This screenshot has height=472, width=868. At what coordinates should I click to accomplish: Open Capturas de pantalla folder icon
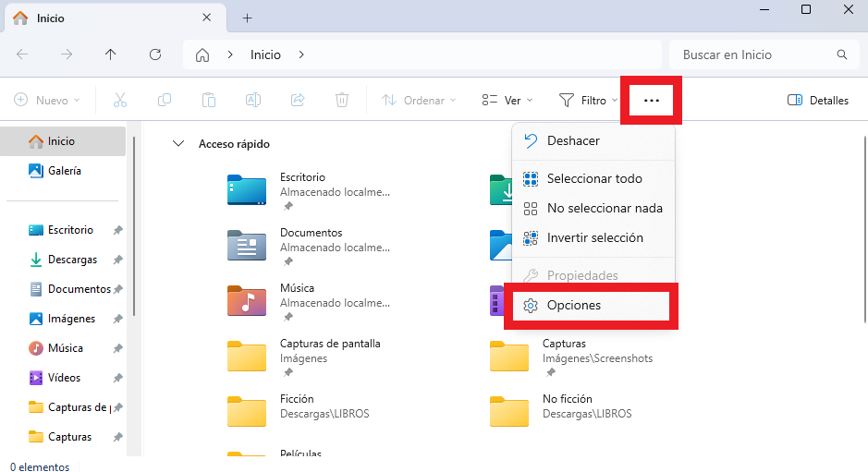(x=247, y=357)
